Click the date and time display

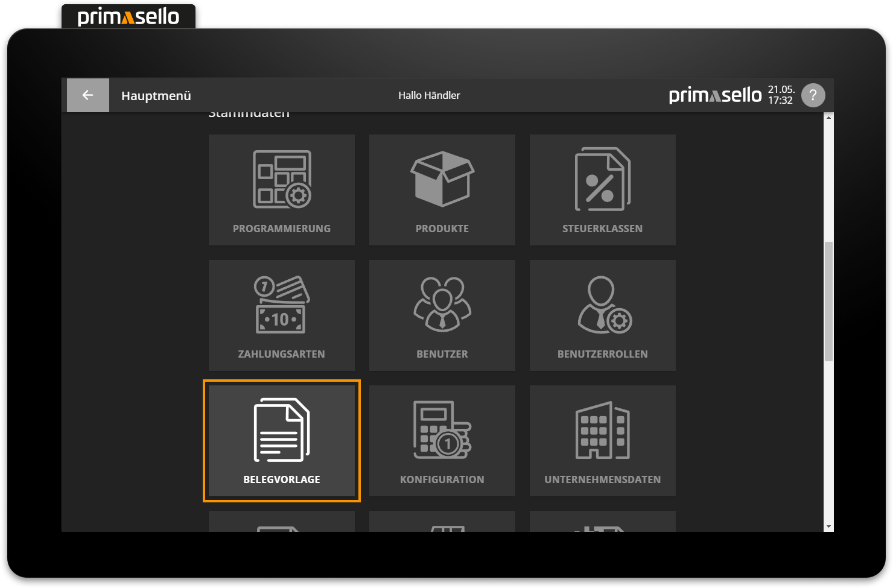pos(781,95)
